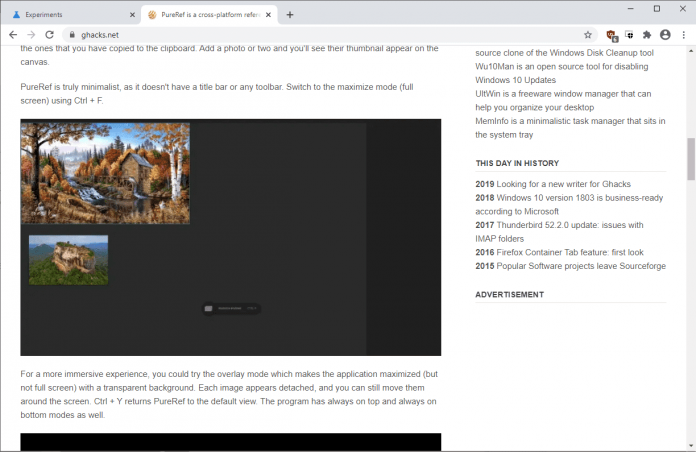The width and height of the screenshot is (696, 452).
Task: Close the PureRef article tab
Action: (x=270, y=14)
